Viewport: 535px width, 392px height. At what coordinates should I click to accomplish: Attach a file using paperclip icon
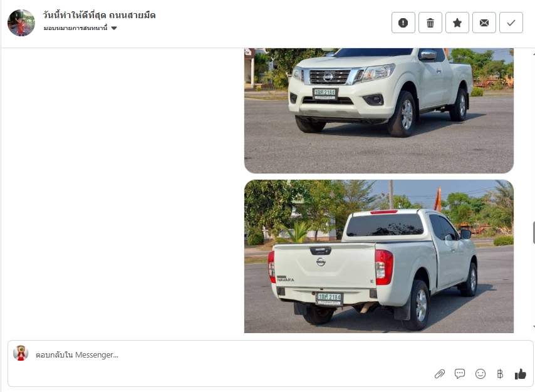tap(440, 374)
